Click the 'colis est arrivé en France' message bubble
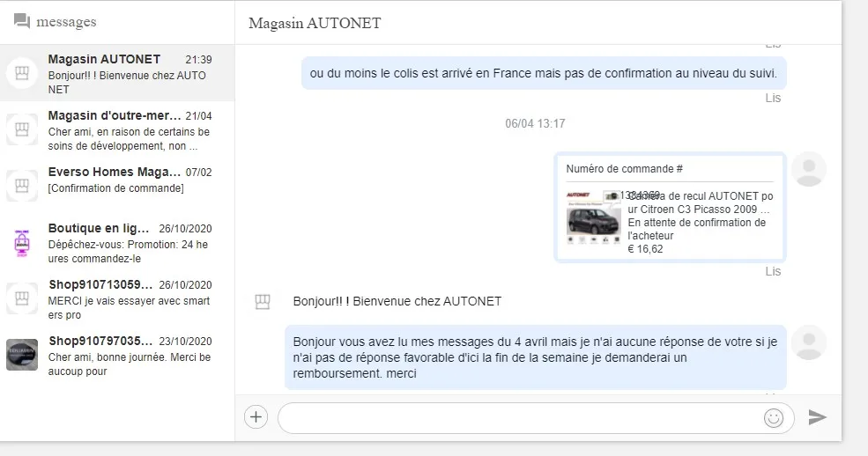This screenshot has height=456, width=868. coord(544,73)
